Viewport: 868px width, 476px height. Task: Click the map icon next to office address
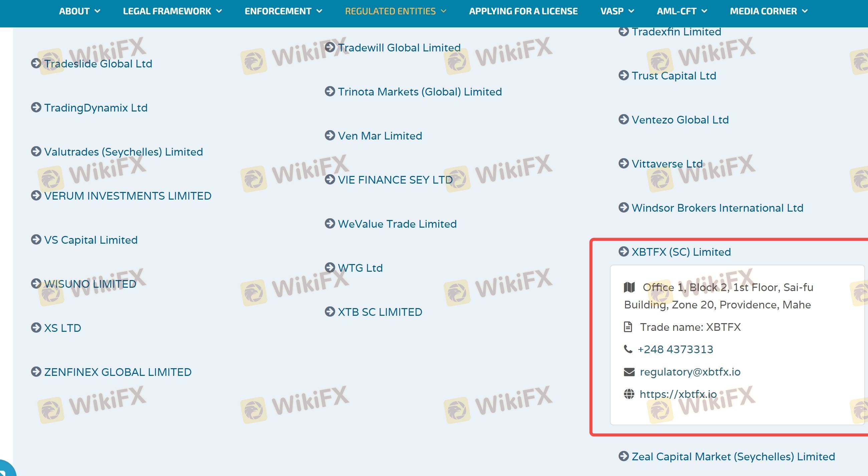[629, 287]
